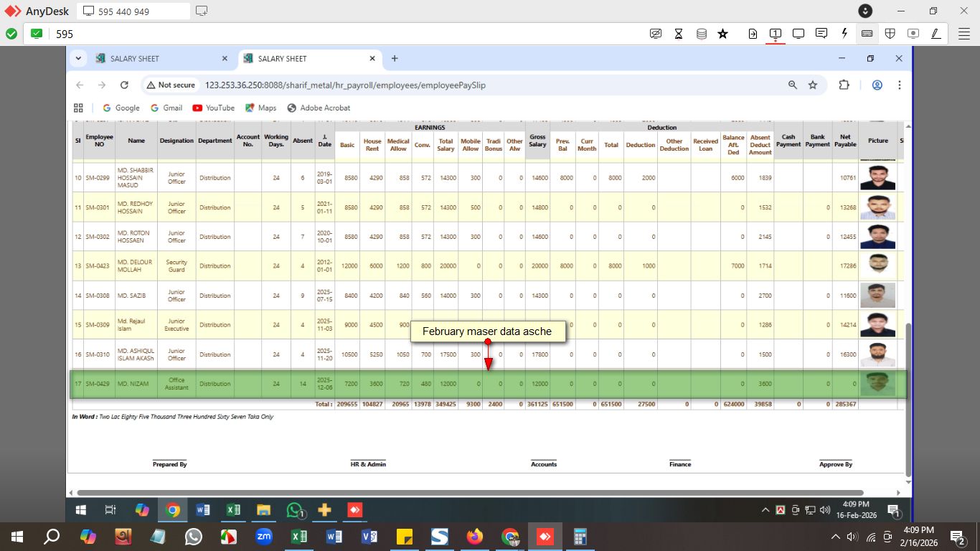The width and height of the screenshot is (980, 551).
Task: Open the YouTube bookmark
Action: pyautogui.click(x=213, y=108)
